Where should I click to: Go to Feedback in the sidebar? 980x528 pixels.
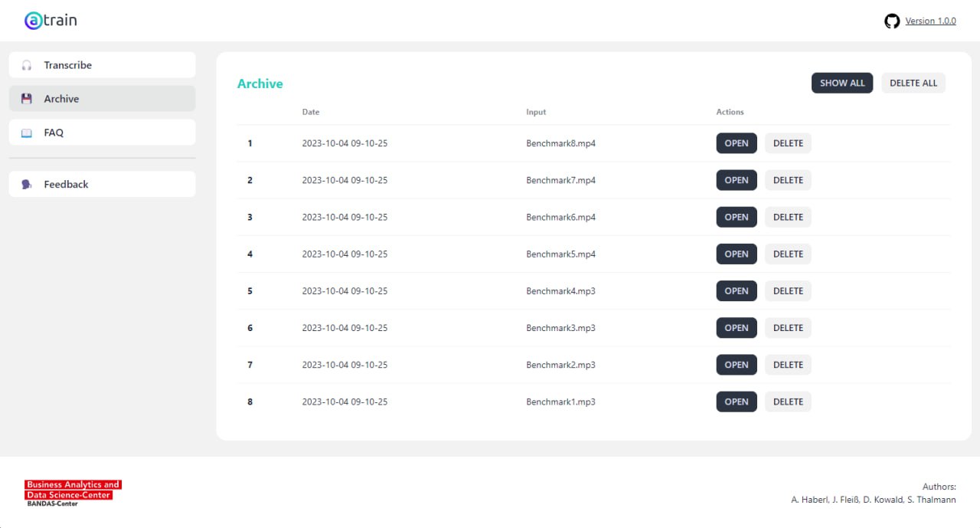coord(103,184)
